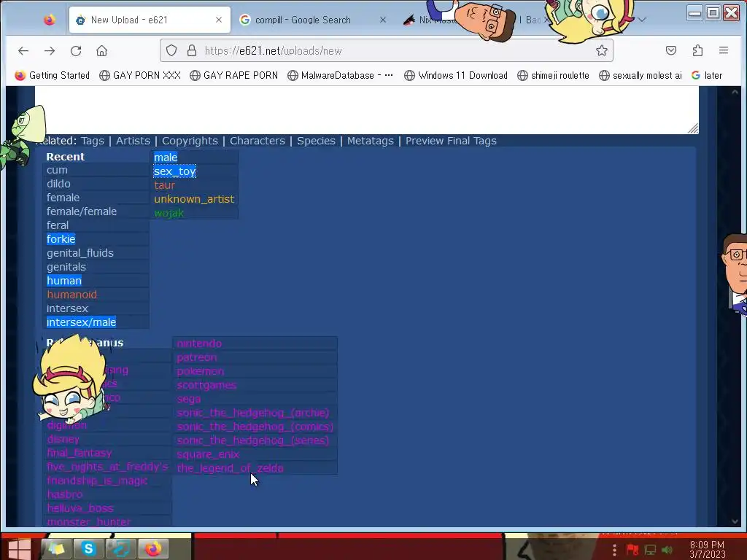Bookmark this page with the star
747x560 pixels.
[x=602, y=50]
